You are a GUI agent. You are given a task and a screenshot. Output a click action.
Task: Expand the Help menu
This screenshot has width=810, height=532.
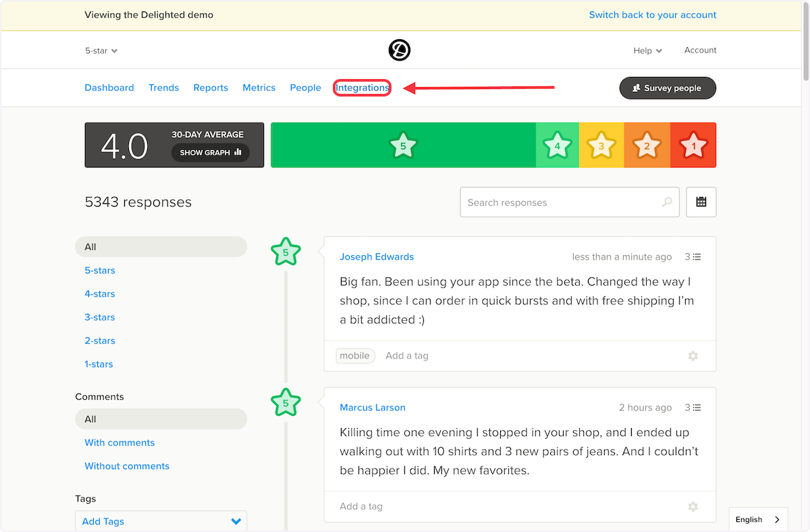click(647, 51)
